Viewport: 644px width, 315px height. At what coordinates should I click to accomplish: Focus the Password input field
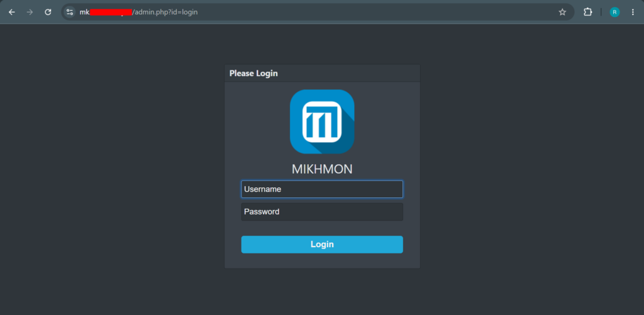322,212
